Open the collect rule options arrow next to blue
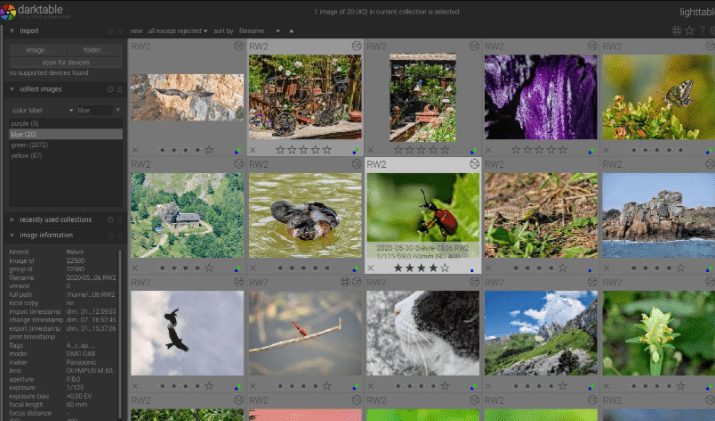This screenshot has width=715, height=421. coord(118,110)
